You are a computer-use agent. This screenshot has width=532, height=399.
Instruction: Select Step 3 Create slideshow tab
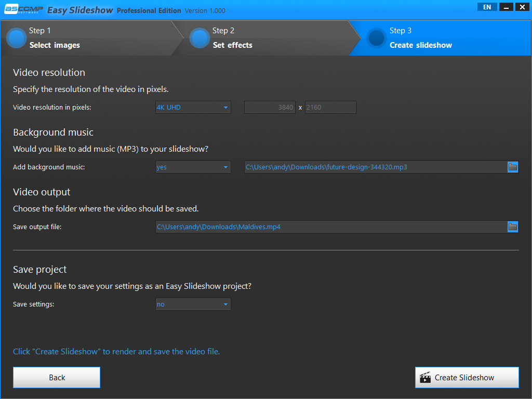point(441,38)
